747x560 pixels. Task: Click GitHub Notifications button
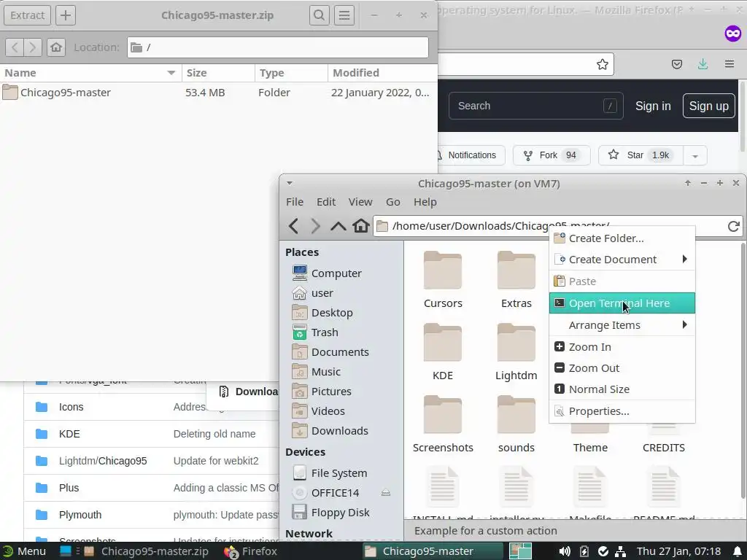pyautogui.click(x=471, y=155)
